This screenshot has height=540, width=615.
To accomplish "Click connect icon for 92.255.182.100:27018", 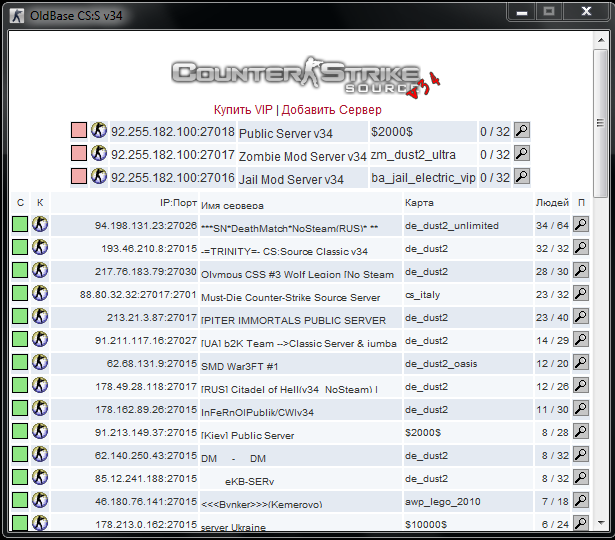I will pos(99,130).
